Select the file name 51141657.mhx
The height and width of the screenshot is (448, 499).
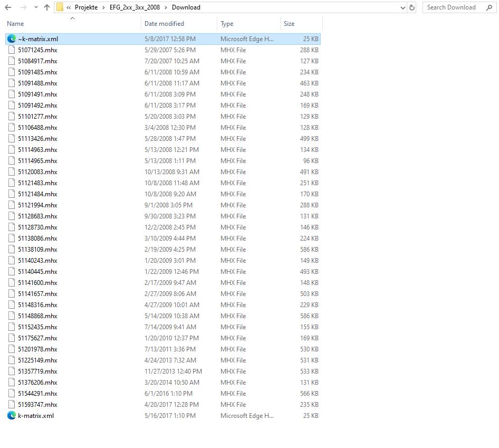tap(37, 294)
